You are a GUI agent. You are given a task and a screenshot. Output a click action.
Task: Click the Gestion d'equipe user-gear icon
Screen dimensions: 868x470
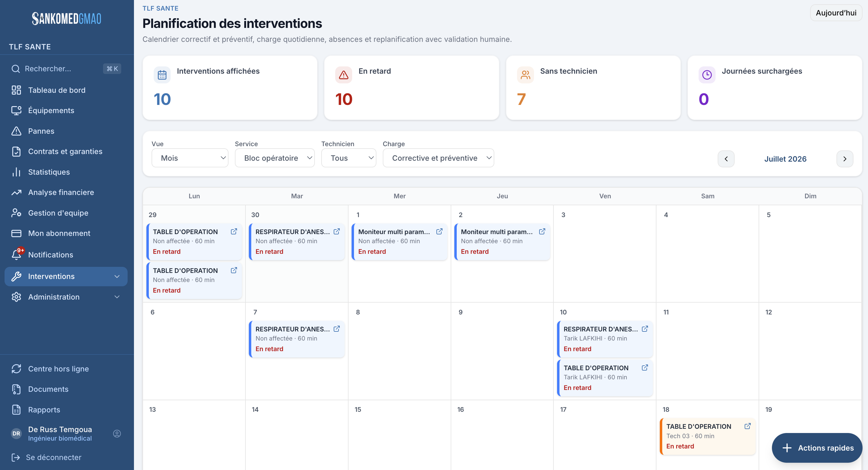point(16,213)
